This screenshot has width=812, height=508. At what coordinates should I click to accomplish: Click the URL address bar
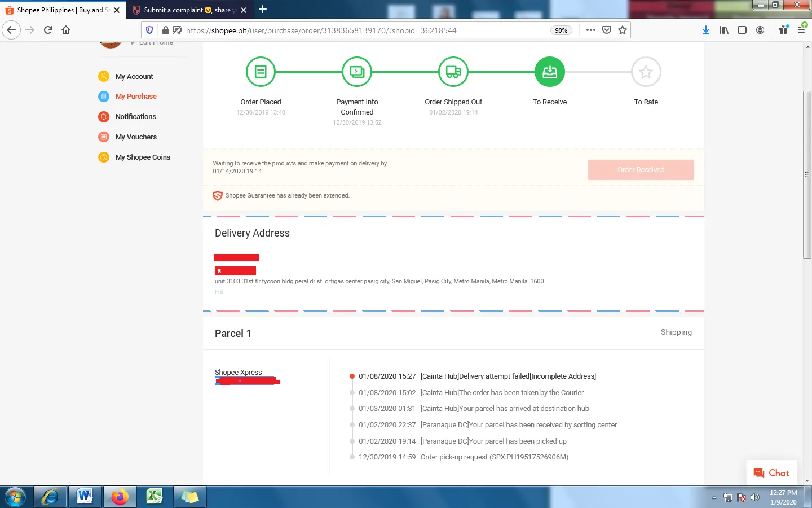tap(361, 30)
